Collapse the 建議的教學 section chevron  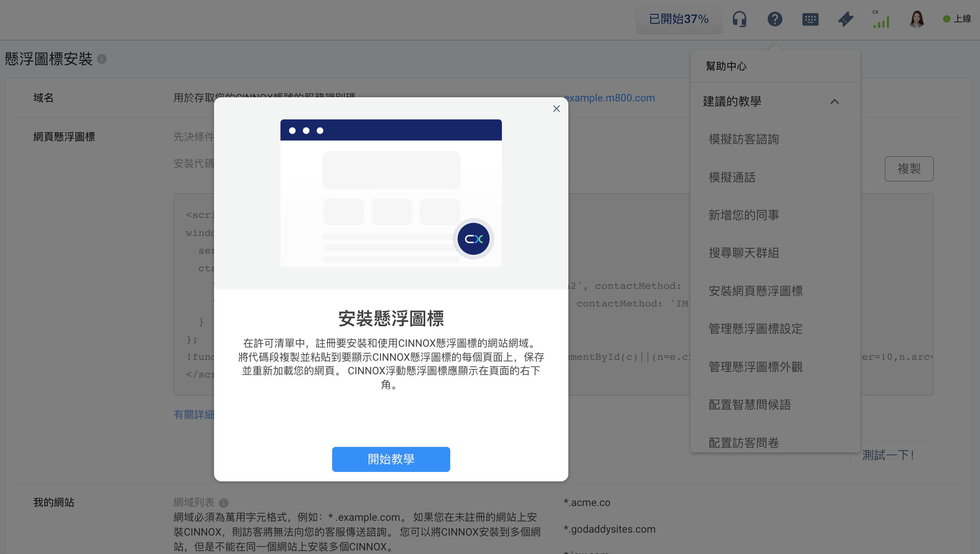coord(834,101)
